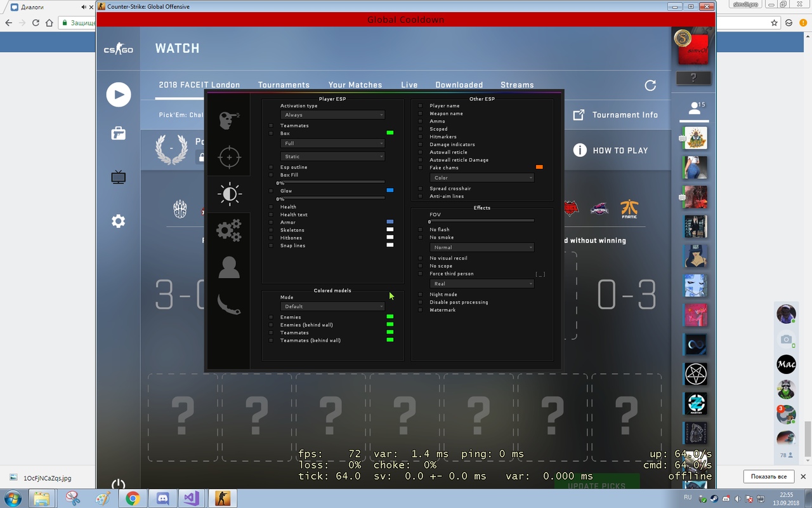
Task: Enable the Hitmarkers checkbox
Action: point(420,137)
